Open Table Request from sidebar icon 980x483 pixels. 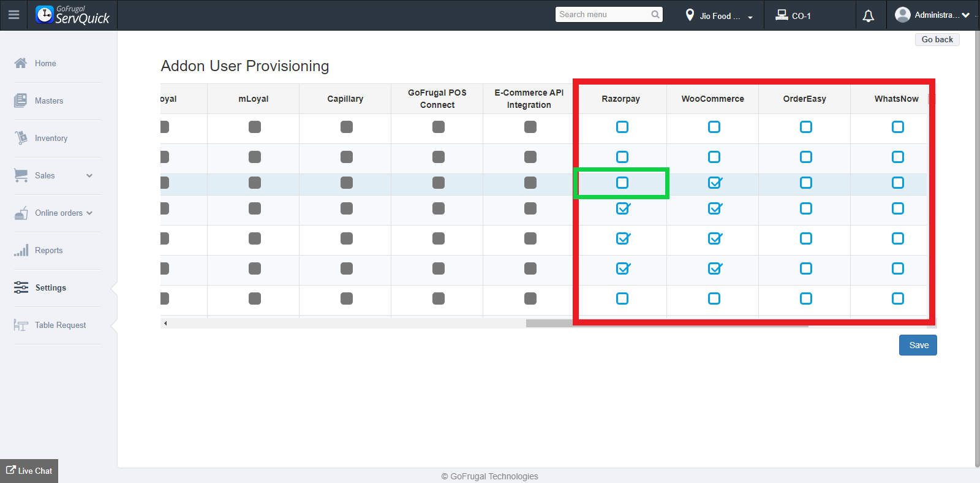pos(21,325)
